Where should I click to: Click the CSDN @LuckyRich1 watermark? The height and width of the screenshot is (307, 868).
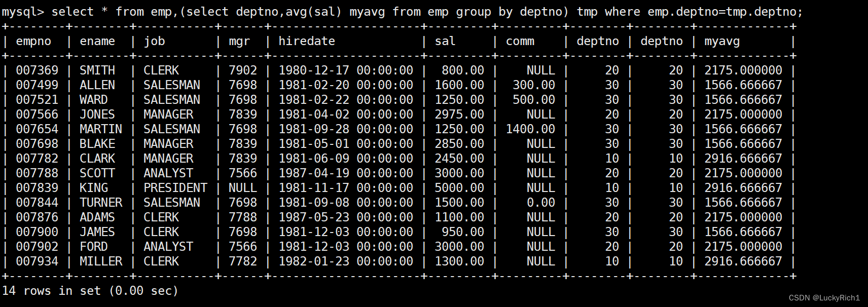824,298
